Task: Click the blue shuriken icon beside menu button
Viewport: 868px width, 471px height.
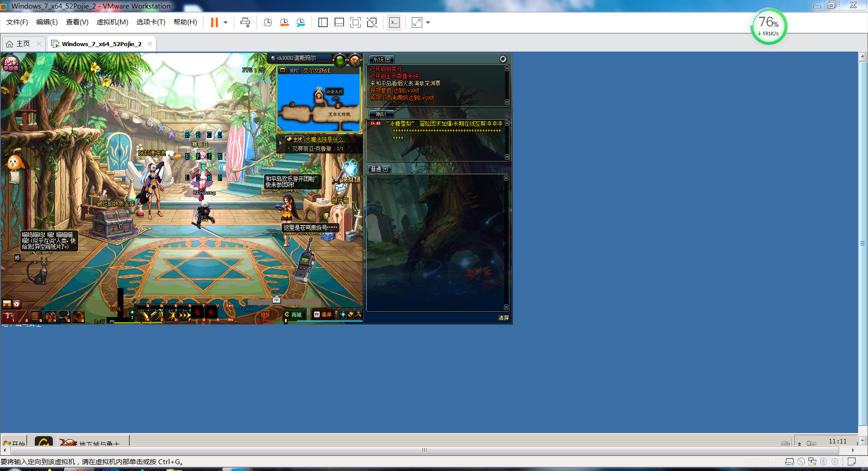Action: (x=343, y=314)
